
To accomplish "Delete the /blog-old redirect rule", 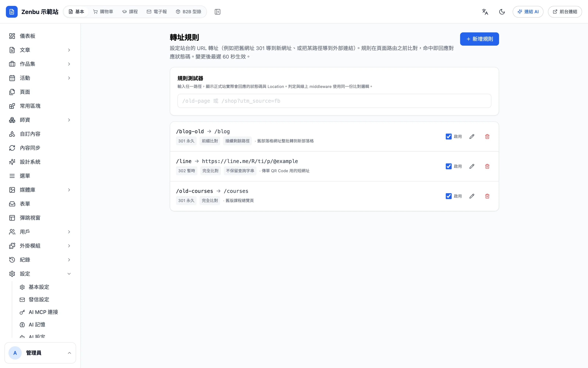I will point(487,137).
